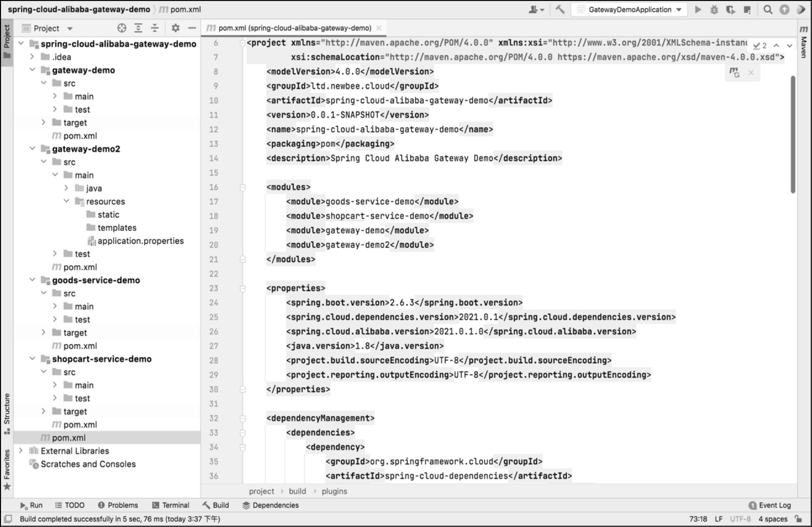Expand the java folder under gateway-demo2
Screen dimensions: 812x527
click(x=66, y=188)
